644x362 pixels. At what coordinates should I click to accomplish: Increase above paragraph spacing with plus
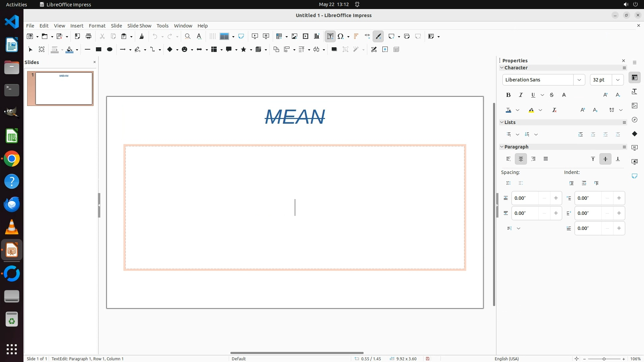[556, 198]
